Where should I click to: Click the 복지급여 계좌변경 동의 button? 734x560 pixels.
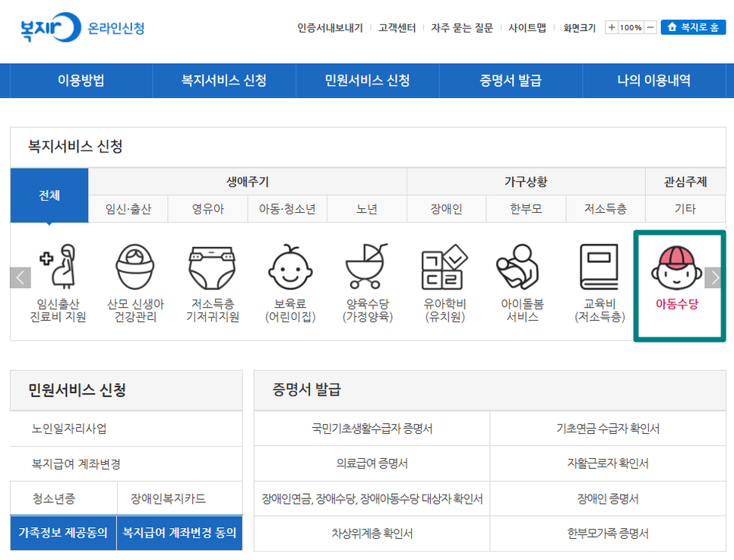(x=180, y=533)
